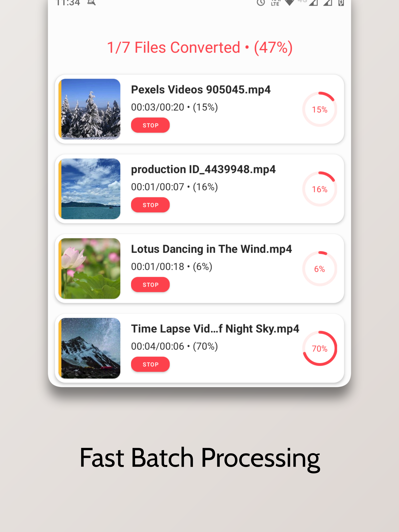This screenshot has width=399, height=532.
Task: Click the Lotus Dancing in The Wind.mp4 title
Action: [x=211, y=249]
